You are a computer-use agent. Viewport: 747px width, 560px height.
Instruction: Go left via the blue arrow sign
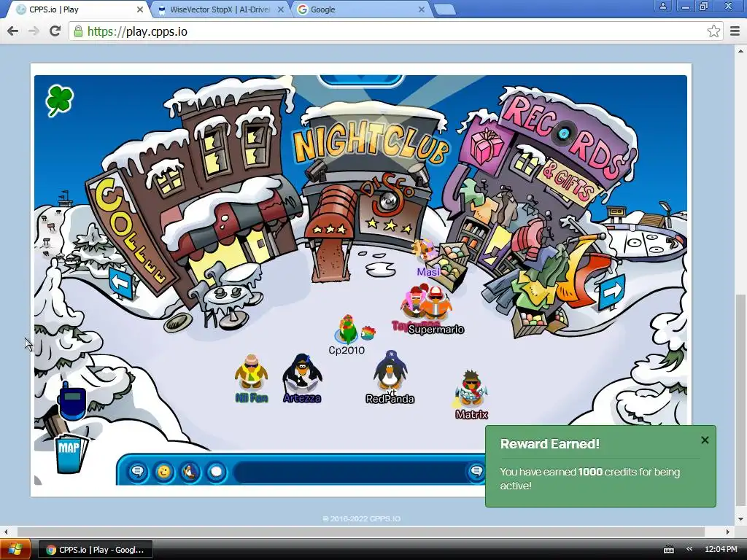120,284
